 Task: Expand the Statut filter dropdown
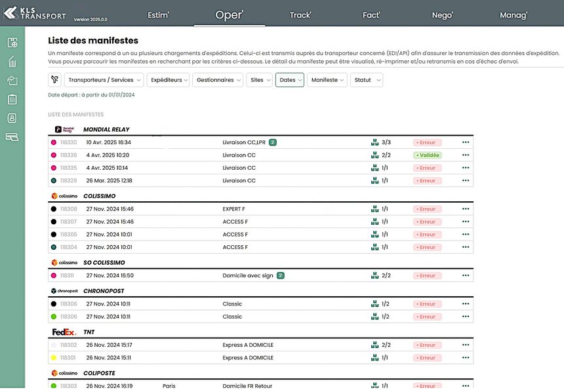click(x=366, y=80)
